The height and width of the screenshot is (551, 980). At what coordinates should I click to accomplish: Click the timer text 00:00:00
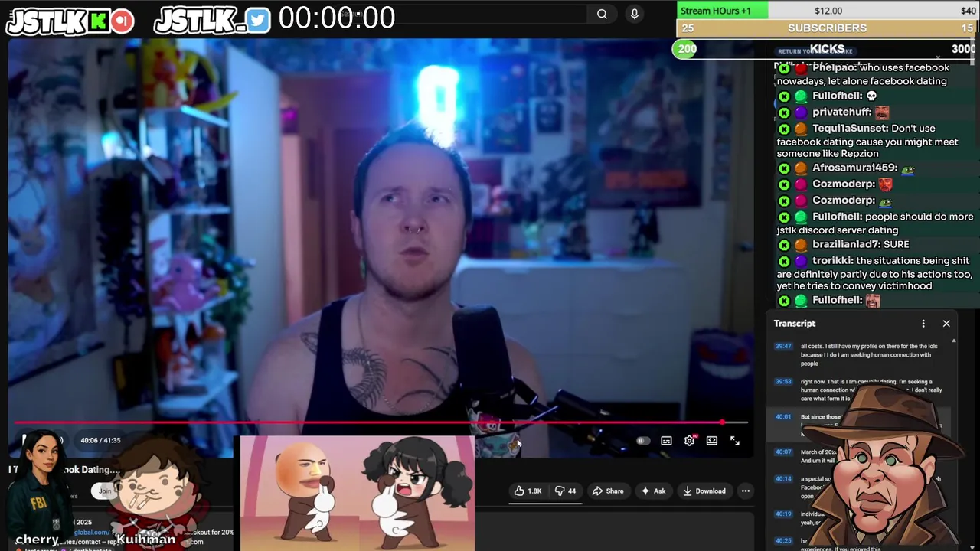tap(337, 18)
